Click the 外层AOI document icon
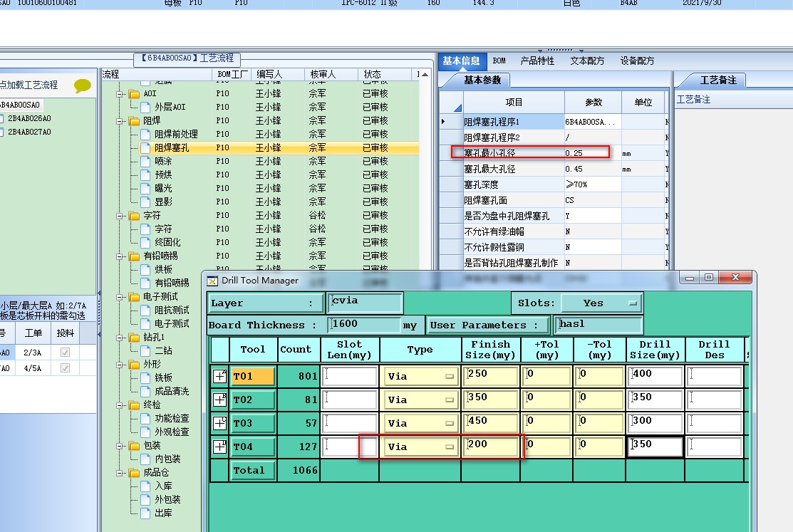The height and width of the screenshot is (532, 793). [145, 108]
